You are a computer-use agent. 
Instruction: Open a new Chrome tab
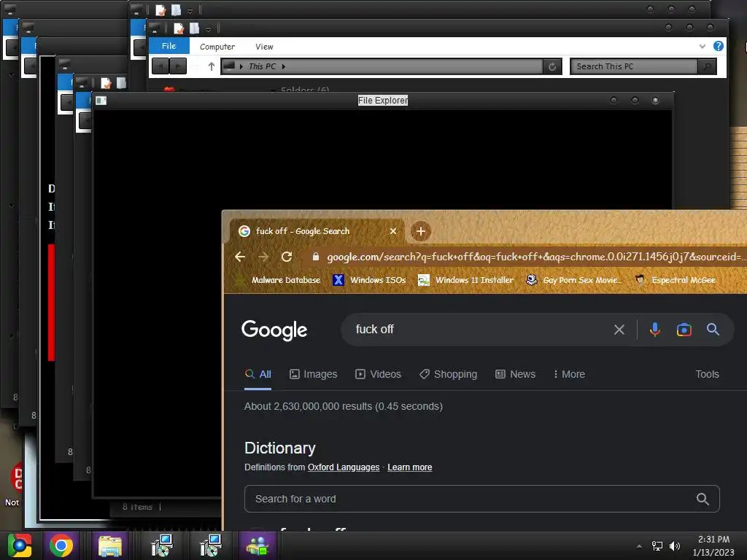click(421, 231)
